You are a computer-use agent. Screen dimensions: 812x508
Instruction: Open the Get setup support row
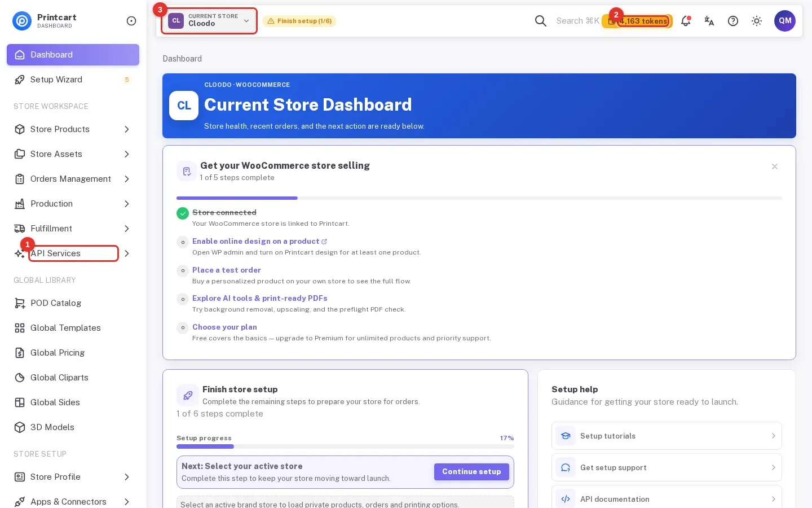pyautogui.click(x=667, y=467)
